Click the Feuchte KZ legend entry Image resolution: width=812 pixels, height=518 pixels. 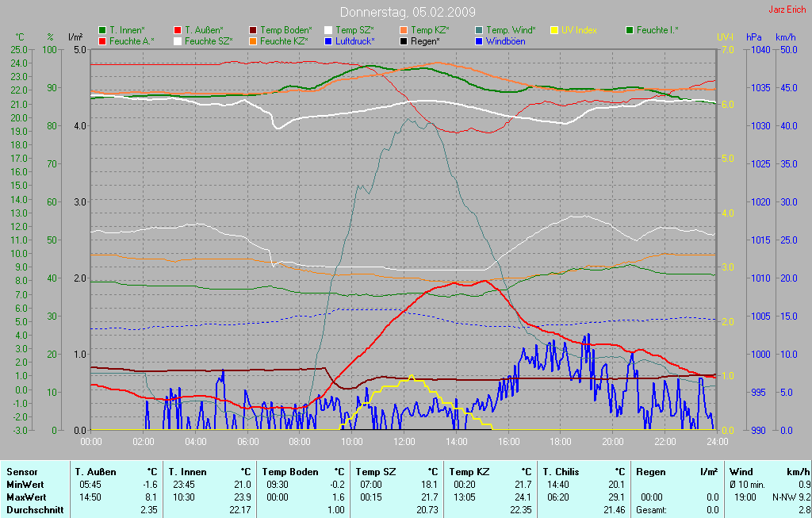point(283,40)
